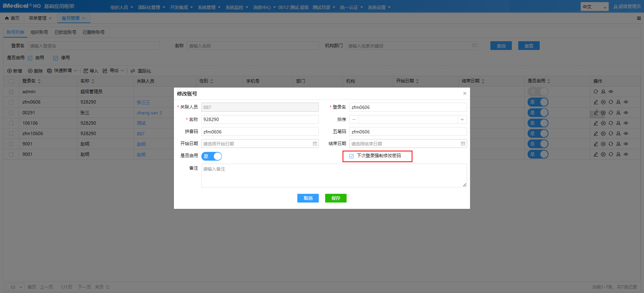The width and height of the screenshot is (644, 293).
Task: Click the 重置 reset button
Action: click(529, 46)
